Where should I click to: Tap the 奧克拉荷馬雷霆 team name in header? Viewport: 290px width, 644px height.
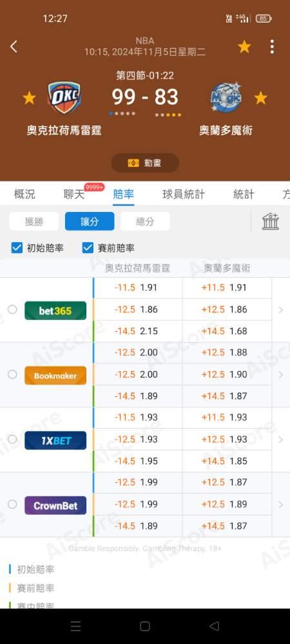[64, 131]
